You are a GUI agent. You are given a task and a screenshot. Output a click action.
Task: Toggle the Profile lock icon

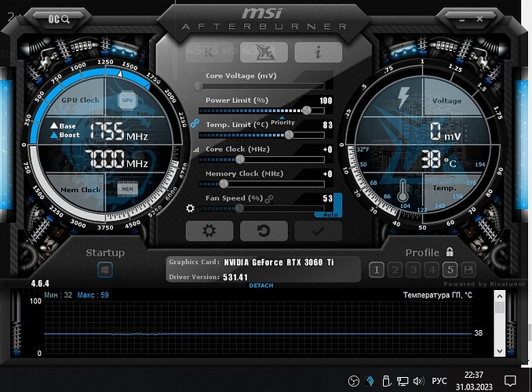click(x=450, y=252)
